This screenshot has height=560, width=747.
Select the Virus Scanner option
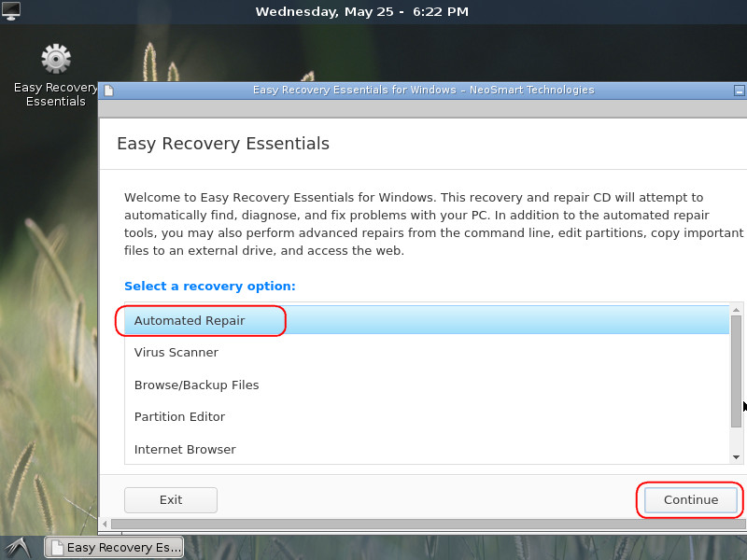coord(427,353)
